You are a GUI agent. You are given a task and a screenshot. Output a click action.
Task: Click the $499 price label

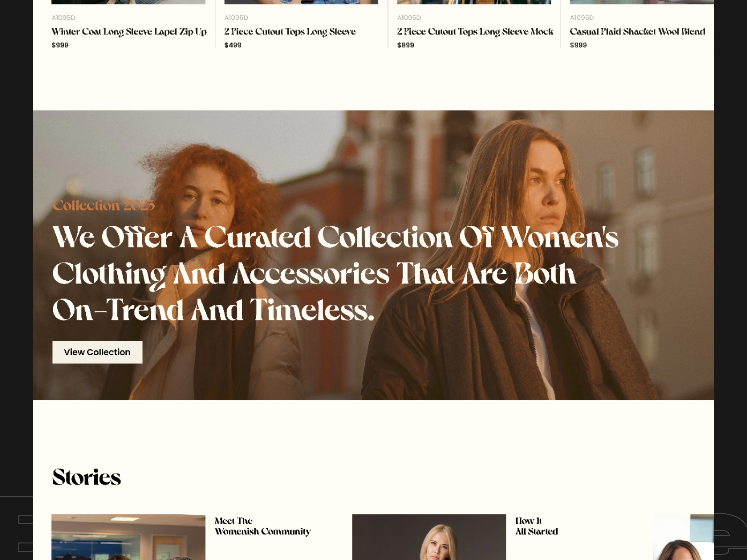pos(233,45)
